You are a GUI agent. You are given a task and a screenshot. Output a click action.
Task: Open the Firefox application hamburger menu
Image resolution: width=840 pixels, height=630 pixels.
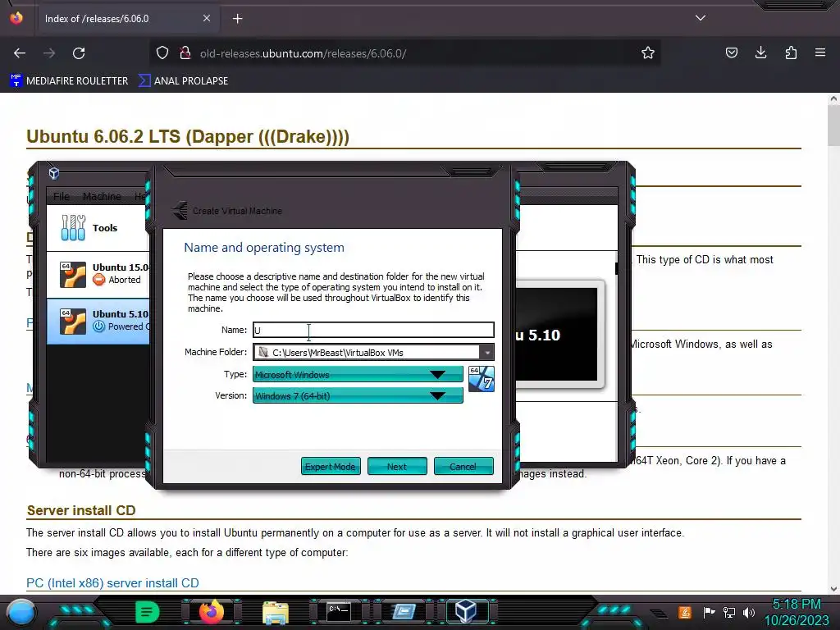(x=820, y=53)
